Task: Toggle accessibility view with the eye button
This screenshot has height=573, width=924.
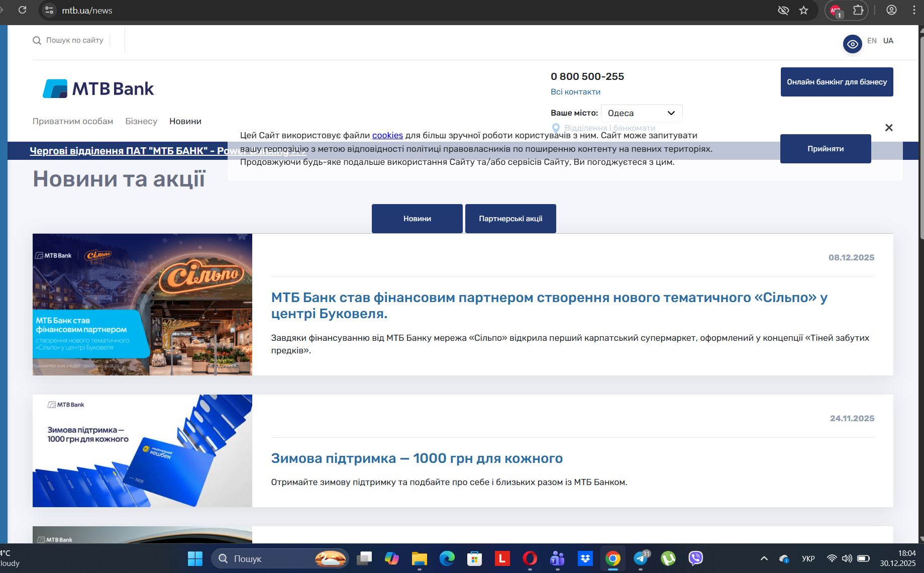Action: pos(853,44)
